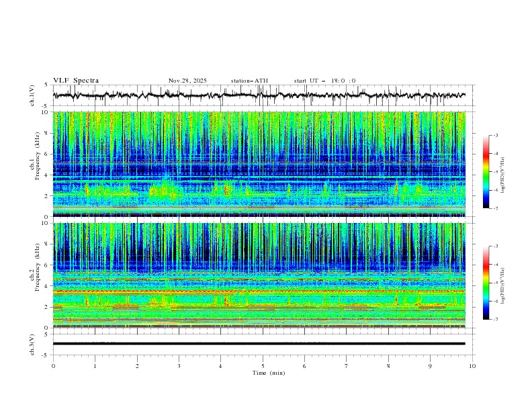Click the time axis tick label '3'
The image size is (532, 411).
[x=179, y=366]
